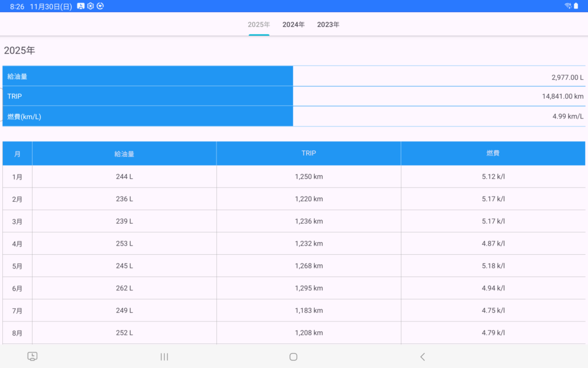The height and width of the screenshot is (368, 588).
Task: Tap the 14,841.00 km TRIP total value
Action: point(562,96)
